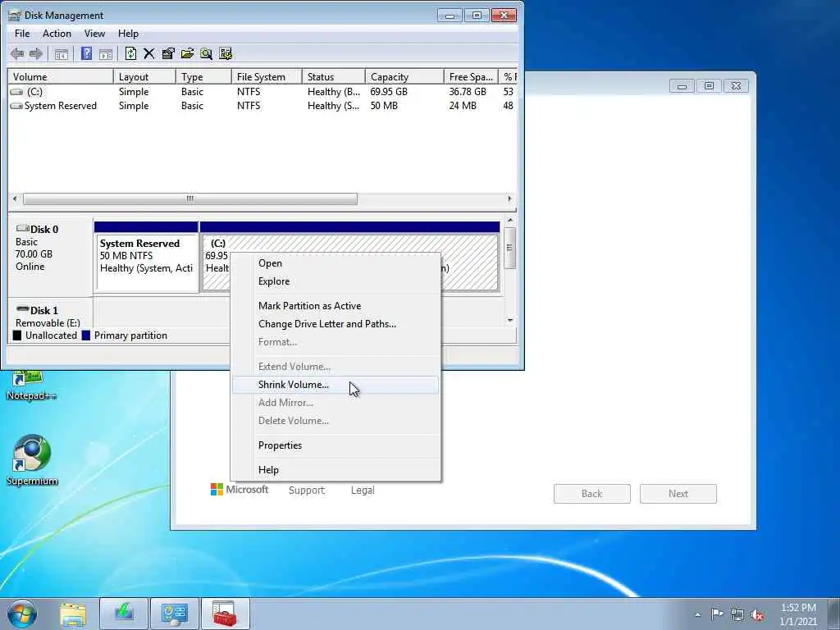Click the 69.95 GB capacity cell
Image resolution: width=840 pixels, height=630 pixels.
coord(389,92)
